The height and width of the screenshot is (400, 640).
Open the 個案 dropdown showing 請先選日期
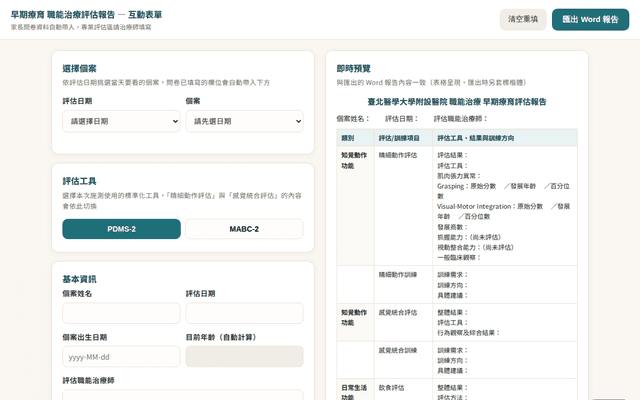[244, 121]
